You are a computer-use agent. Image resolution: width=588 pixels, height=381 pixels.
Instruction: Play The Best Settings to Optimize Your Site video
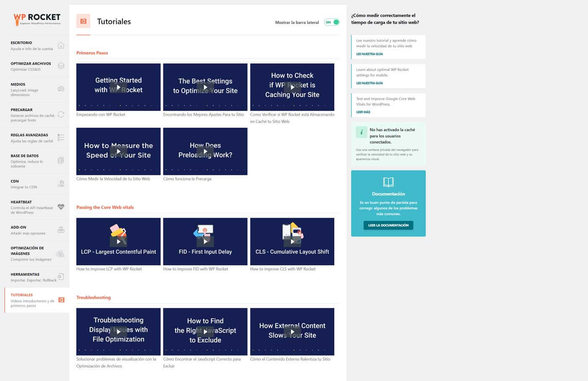pos(205,87)
